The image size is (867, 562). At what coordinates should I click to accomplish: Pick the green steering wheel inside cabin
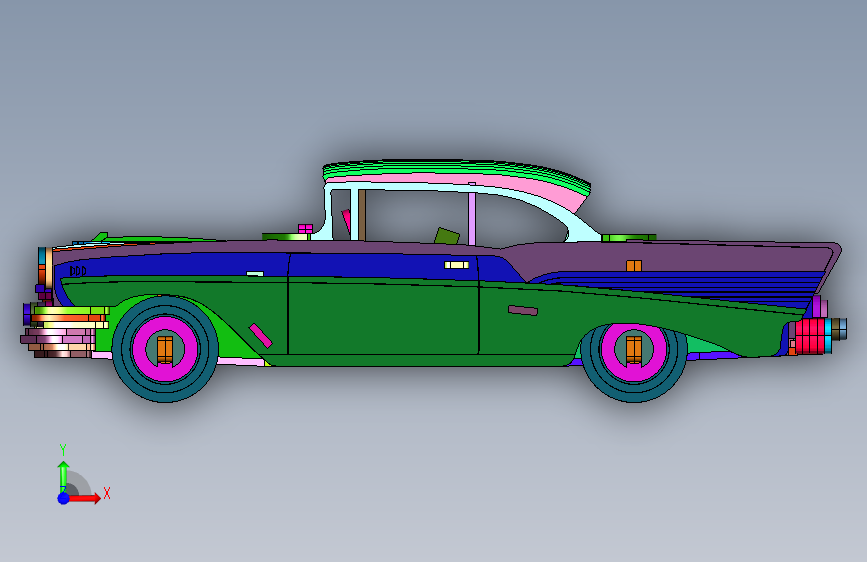[447, 236]
